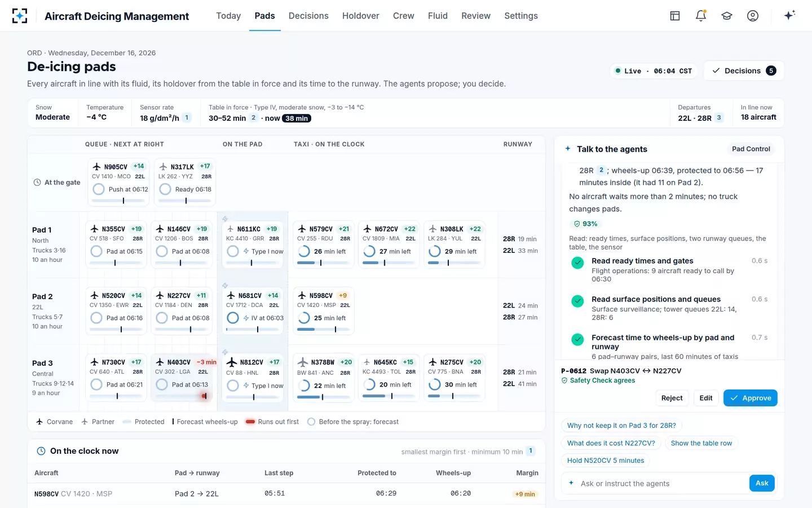Open table in force footnote 2

click(253, 117)
